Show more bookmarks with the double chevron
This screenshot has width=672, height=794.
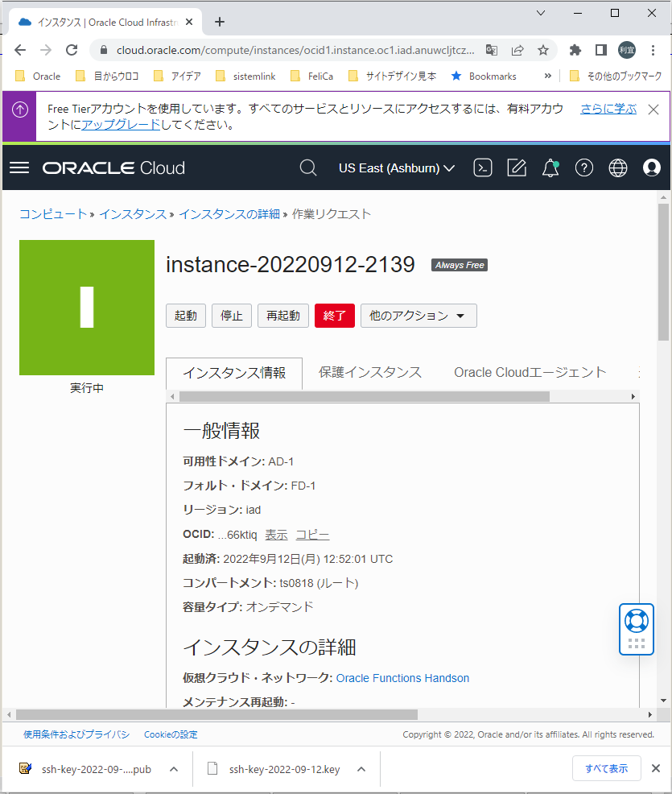(547, 76)
